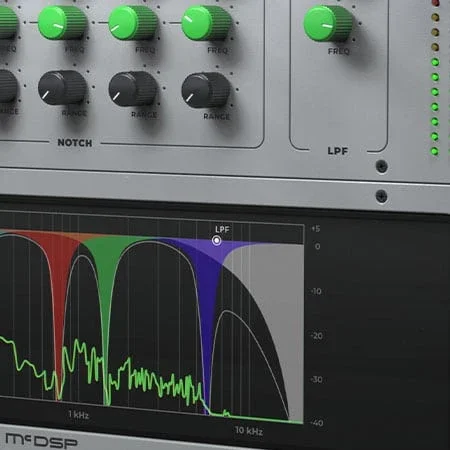
Task: Click the -10 scale label
Action: 316,291
